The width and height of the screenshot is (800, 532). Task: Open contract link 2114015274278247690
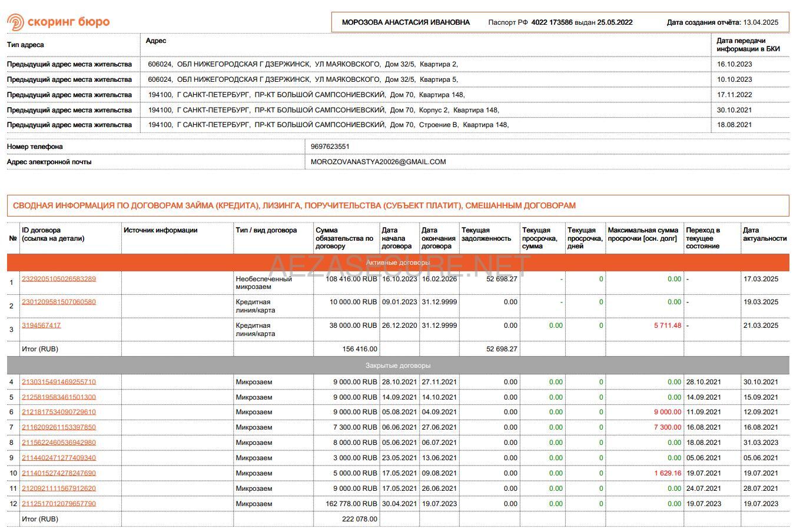(59, 473)
